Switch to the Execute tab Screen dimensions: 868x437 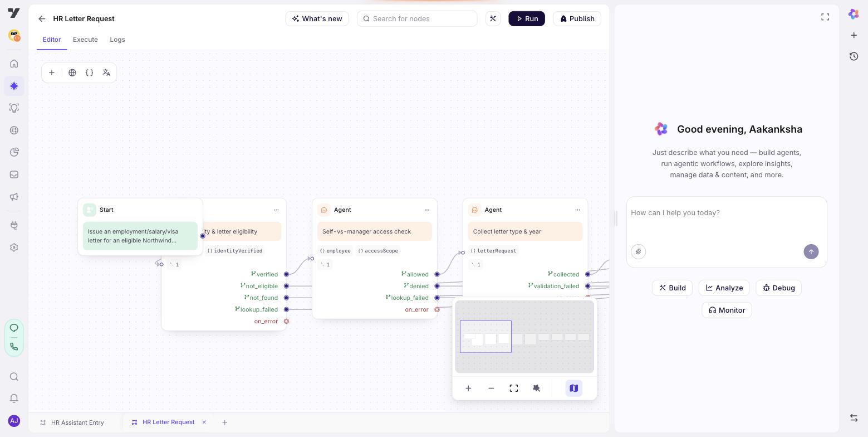(x=85, y=40)
